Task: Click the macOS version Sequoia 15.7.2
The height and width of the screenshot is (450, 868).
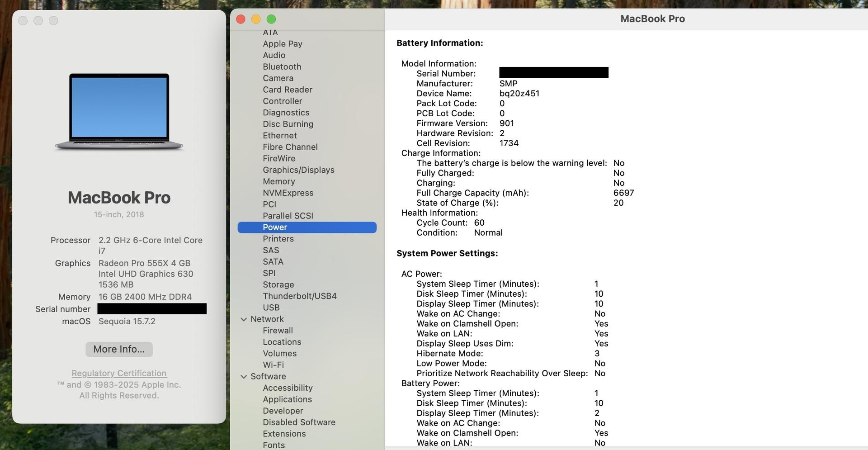Action: 127,322
